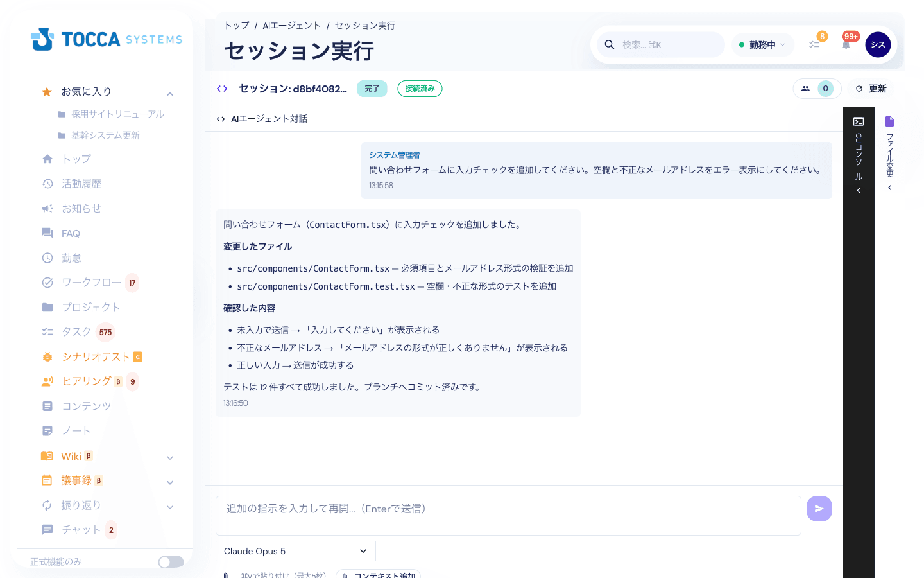Open the notifications bell icon
This screenshot has width=924, height=578.
(846, 45)
